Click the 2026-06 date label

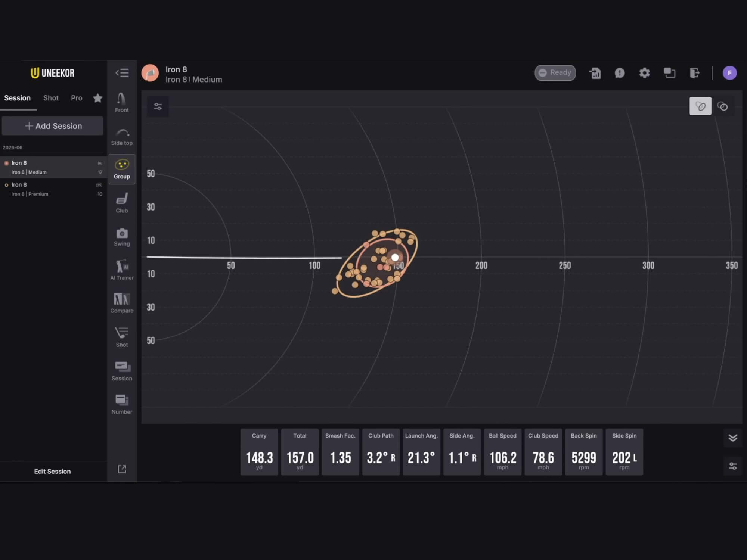coord(12,147)
